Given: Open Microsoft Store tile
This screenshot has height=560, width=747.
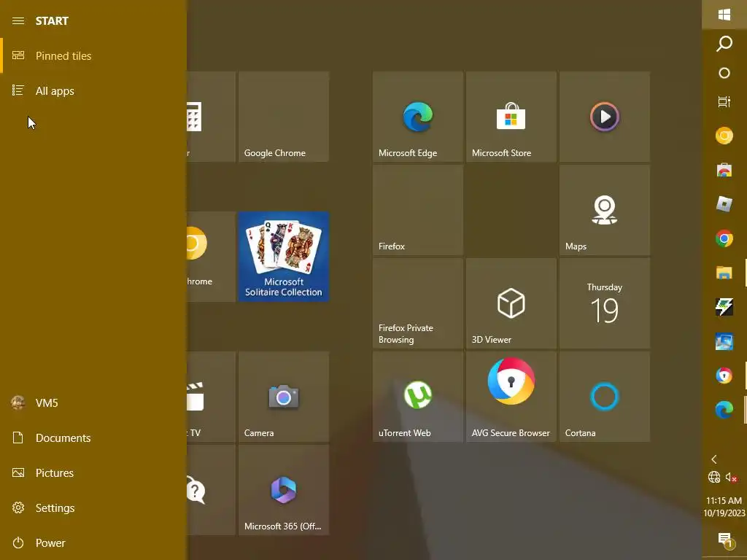Looking at the screenshot, I should (511, 117).
